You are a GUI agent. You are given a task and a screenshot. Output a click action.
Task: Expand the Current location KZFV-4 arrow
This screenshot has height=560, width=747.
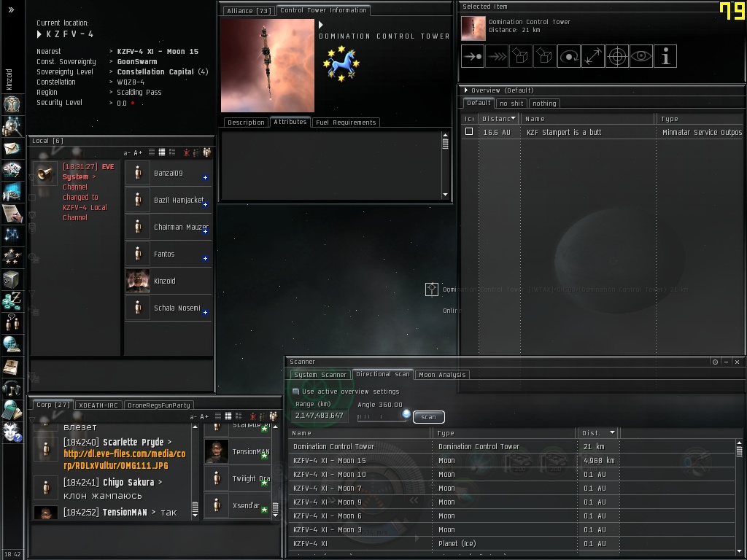click(39, 34)
